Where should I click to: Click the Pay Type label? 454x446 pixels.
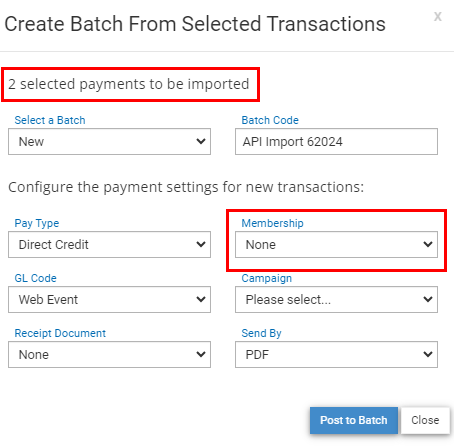37,223
